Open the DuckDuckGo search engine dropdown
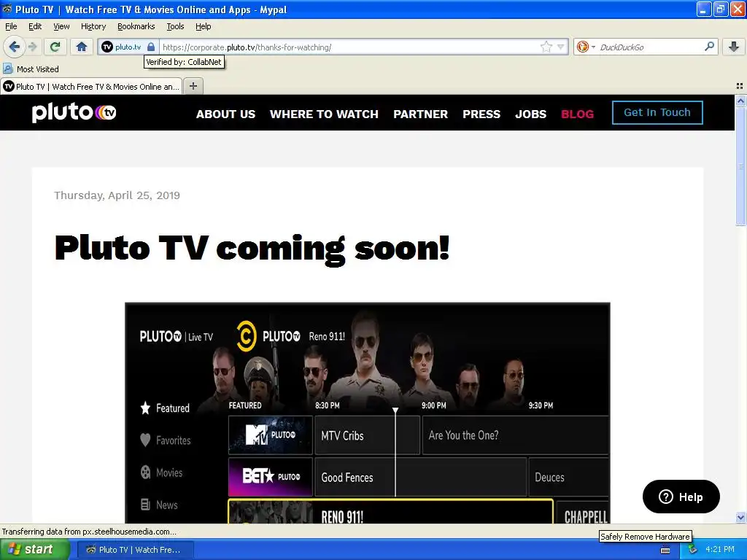This screenshot has width=747, height=560. point(593,47)
